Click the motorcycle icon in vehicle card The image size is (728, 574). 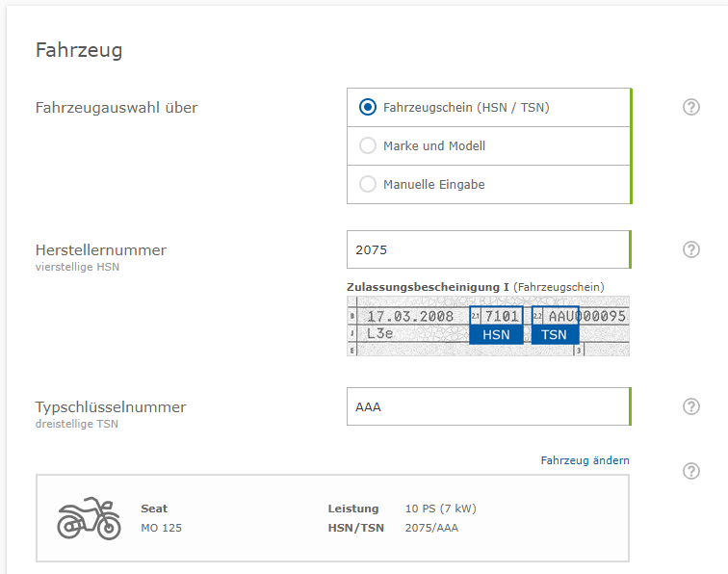89,518
